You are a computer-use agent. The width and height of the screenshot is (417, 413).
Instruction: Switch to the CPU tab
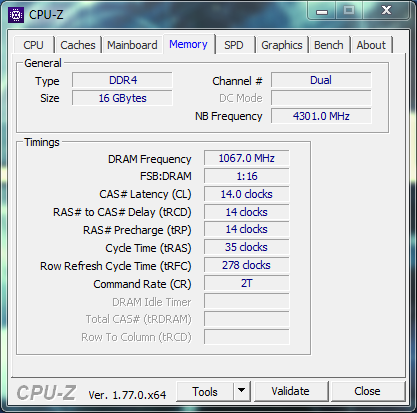[x=34, y=45]
